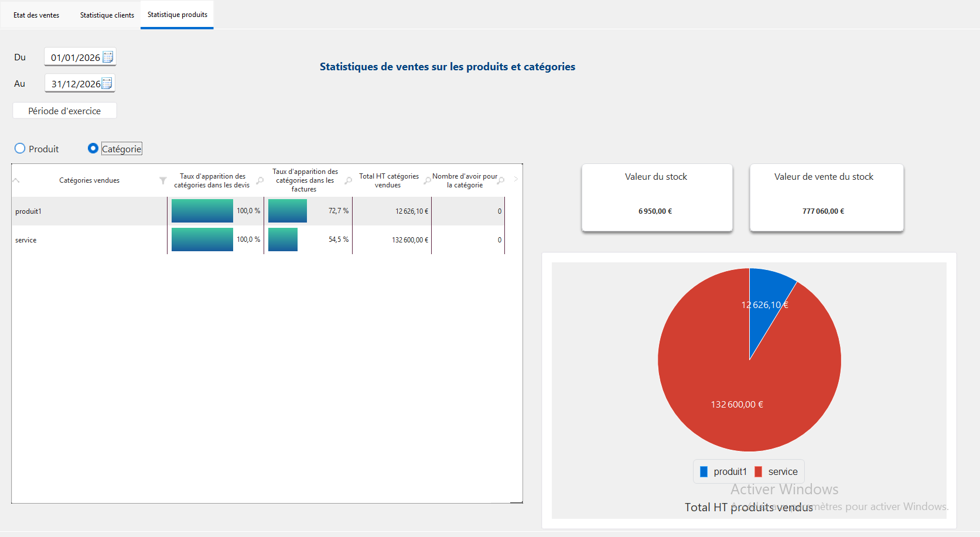Select the produit1 table row
The image size is (980, 537).
coord(258,211)
